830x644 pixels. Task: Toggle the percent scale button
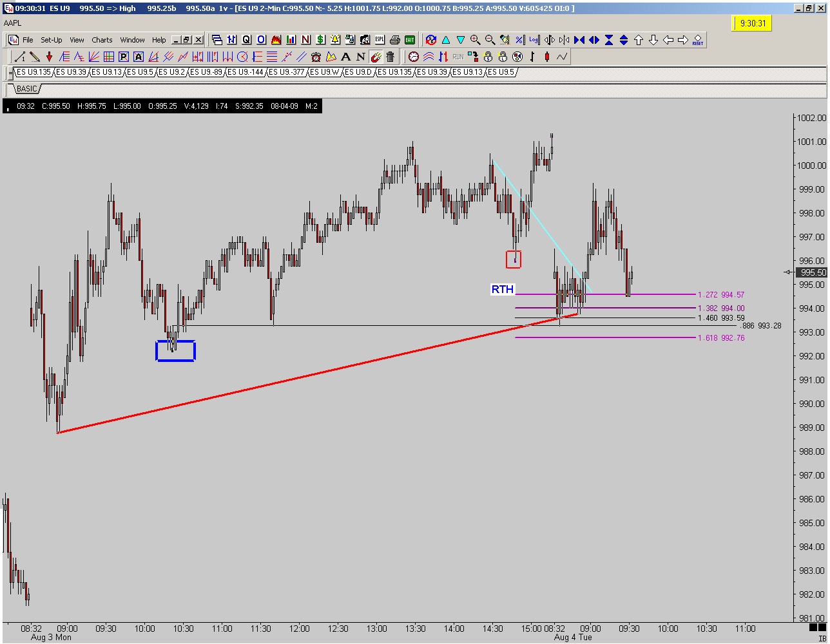click(x=519, y=40)
